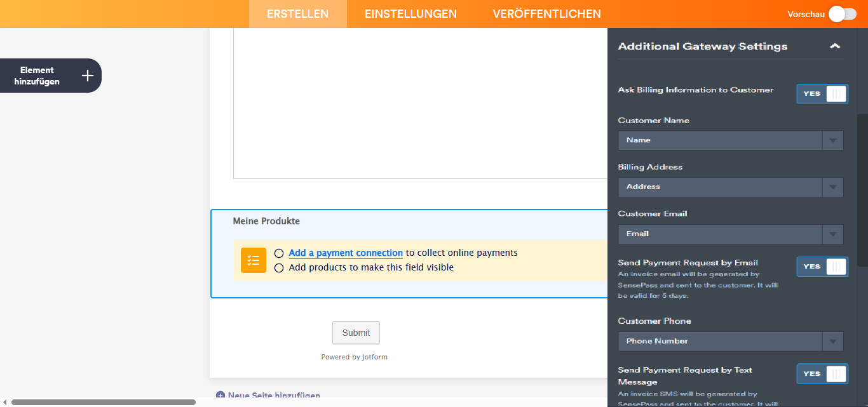Disable Send Payment Request by Text Message
This screenshot has width=868, height=407.
coord(822,373)
